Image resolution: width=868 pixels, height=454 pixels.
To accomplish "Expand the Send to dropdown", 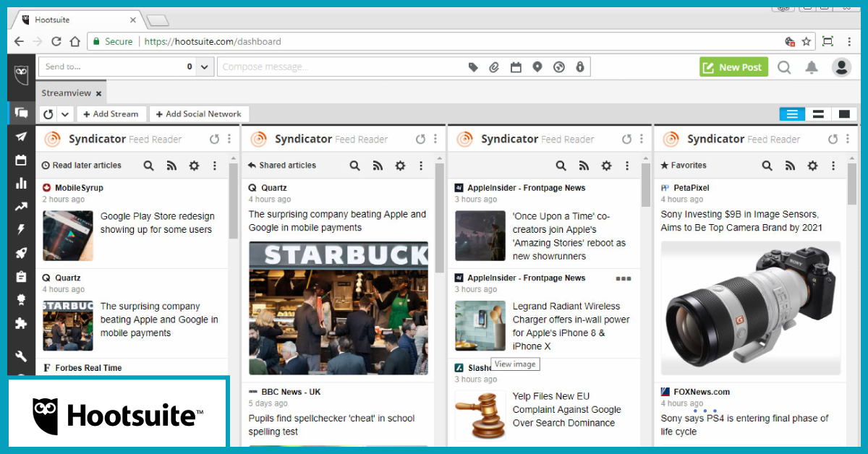I will [x=204, y=67].
